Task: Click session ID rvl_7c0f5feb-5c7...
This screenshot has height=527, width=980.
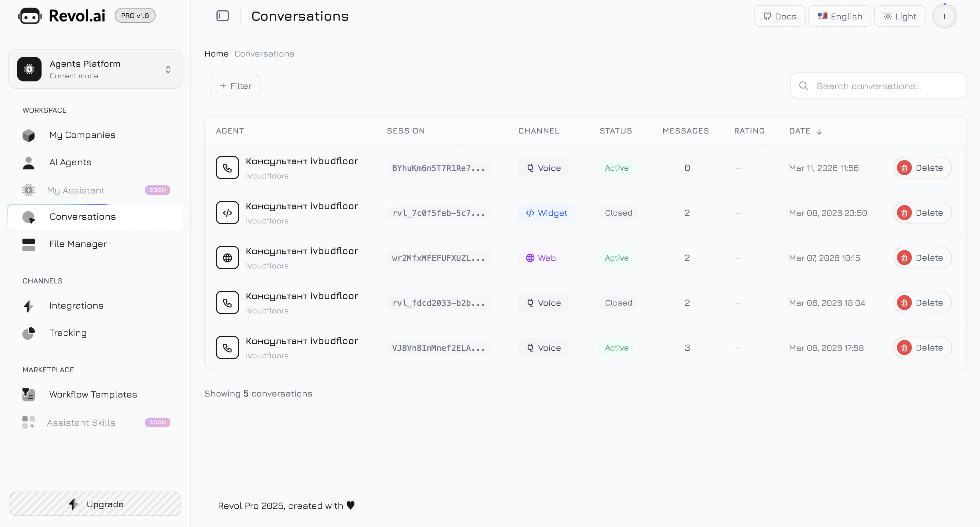Action: tap(439, 213)
